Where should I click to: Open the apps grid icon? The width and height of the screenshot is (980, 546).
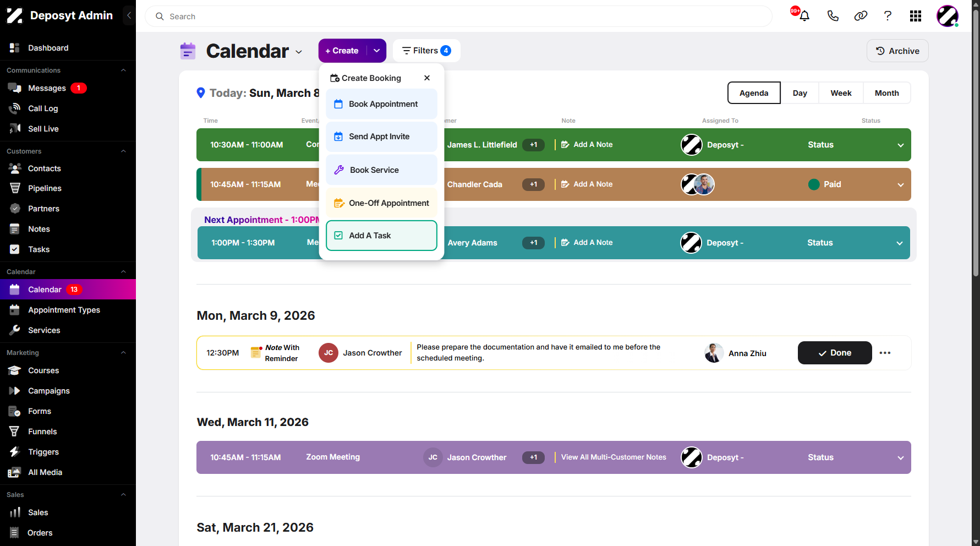(x=916, y=16)
